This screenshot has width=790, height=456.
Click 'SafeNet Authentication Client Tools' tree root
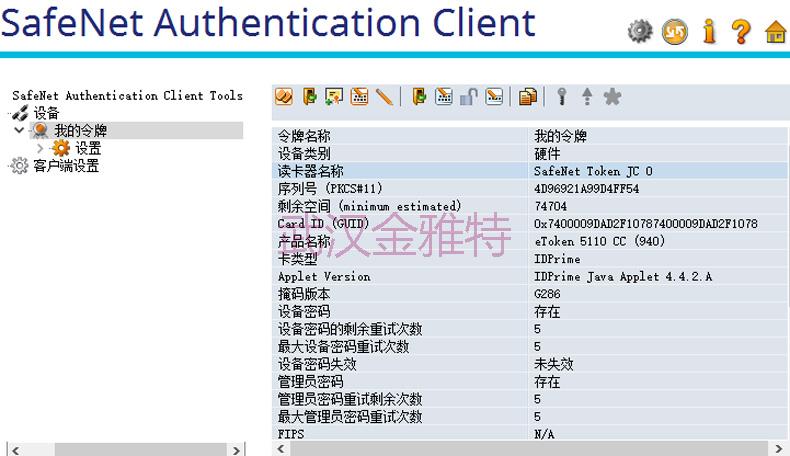click(x=127, y=96)
